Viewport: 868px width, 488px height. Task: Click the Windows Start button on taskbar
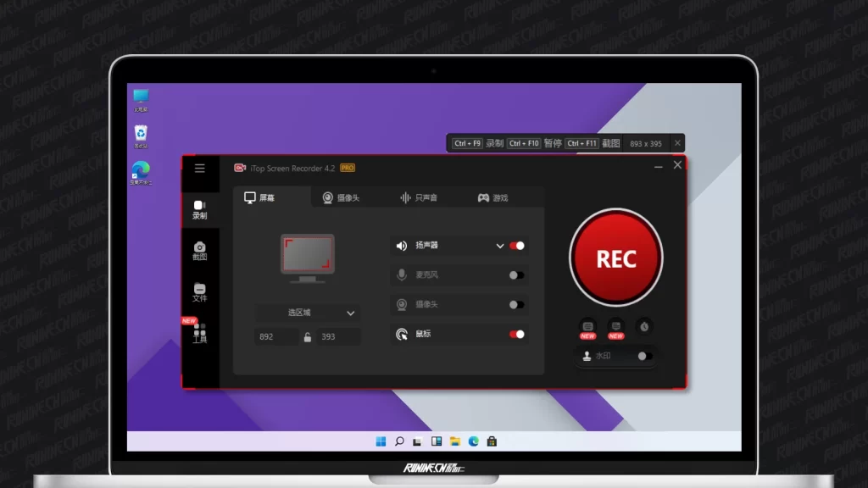click(x=381, y=441)
